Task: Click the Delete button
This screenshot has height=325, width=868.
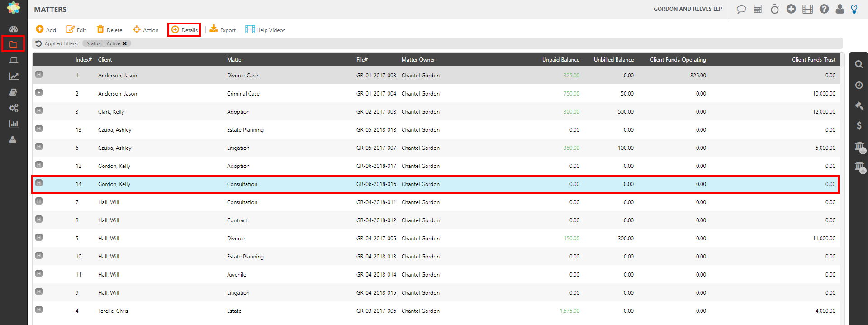Action: click(x=109, y=30)
